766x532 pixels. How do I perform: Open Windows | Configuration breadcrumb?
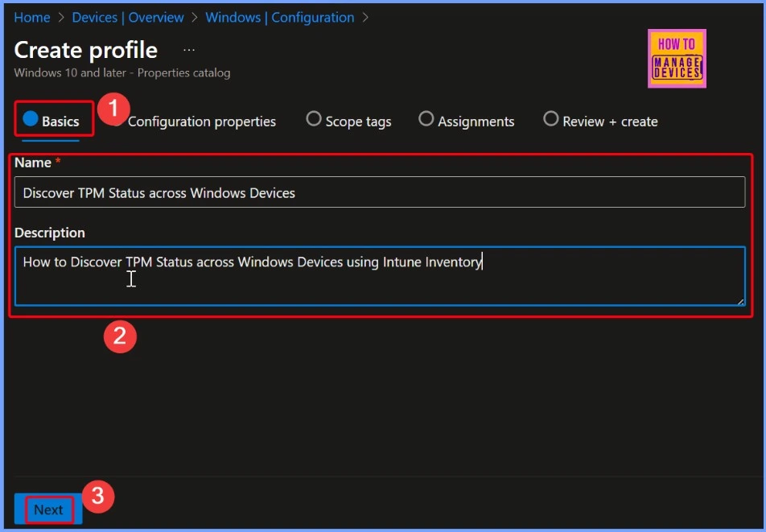tap(279, 18)
